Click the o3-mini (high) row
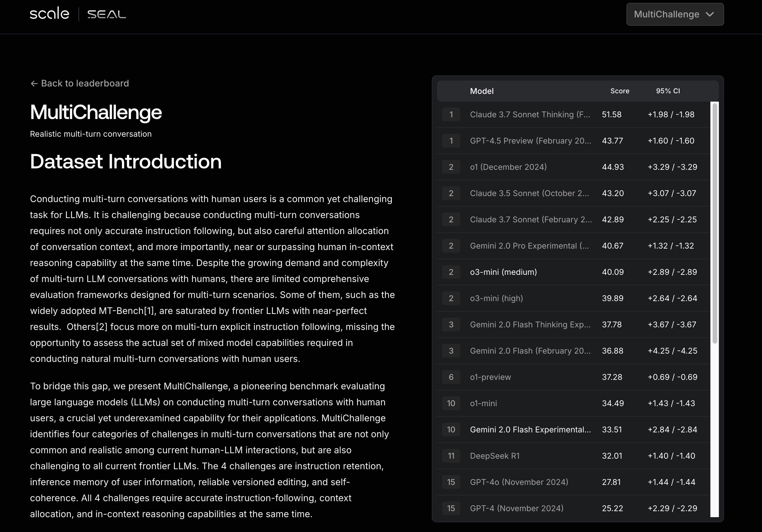762x532 pixels. 496,298
